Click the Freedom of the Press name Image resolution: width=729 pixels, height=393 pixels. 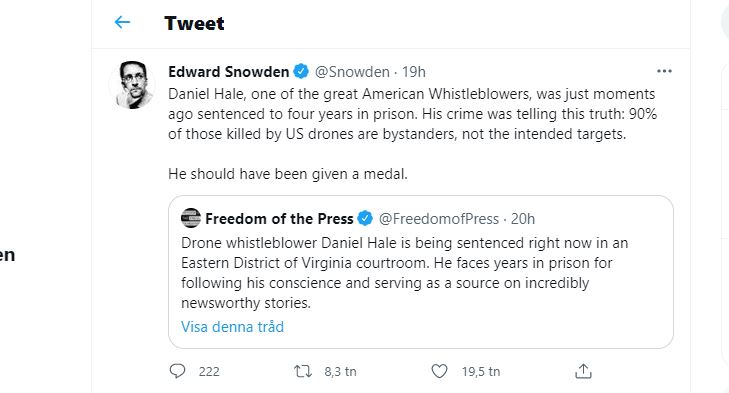click(279, 218)
